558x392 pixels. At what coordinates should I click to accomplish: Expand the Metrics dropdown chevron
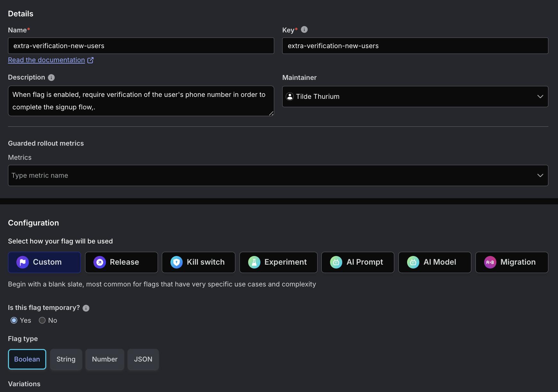(x=540, y=175)
